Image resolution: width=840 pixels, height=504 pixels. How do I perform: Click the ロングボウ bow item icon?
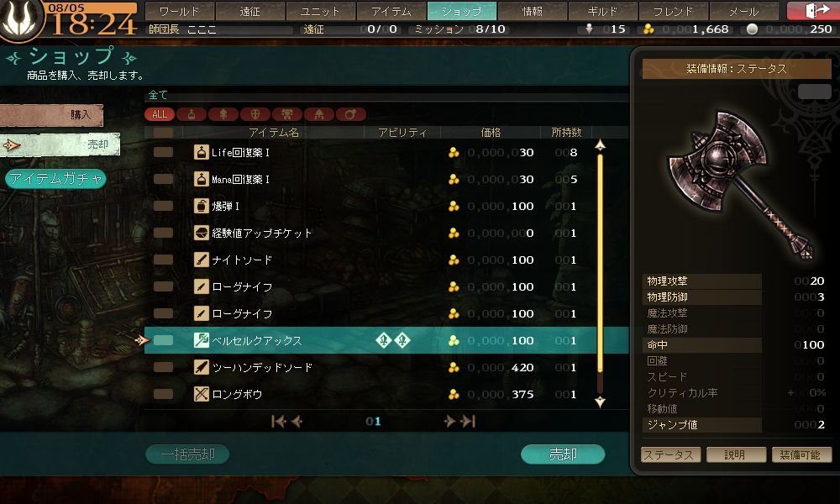click(201, 394)
